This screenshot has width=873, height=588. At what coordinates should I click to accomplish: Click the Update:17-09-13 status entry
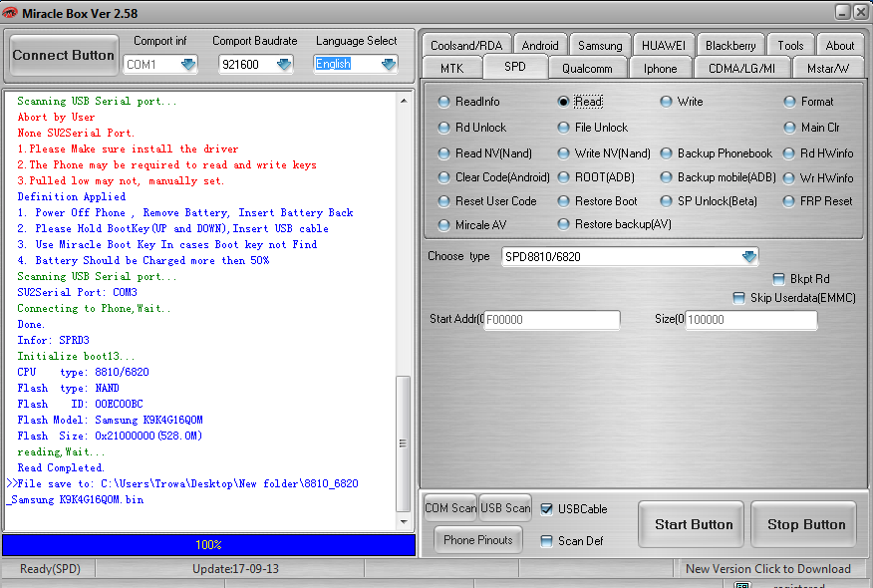point(235,568)
